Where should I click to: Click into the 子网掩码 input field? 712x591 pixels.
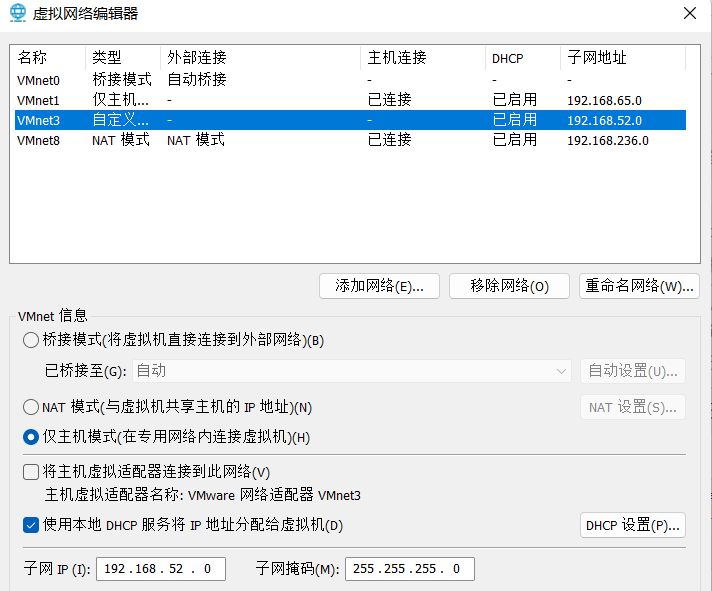(x=408, y=569)
